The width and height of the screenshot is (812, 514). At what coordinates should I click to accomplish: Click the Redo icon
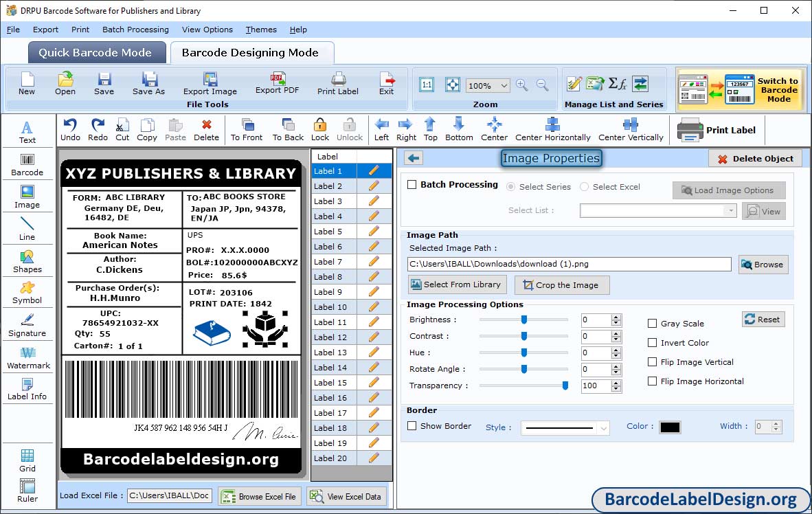98,130
